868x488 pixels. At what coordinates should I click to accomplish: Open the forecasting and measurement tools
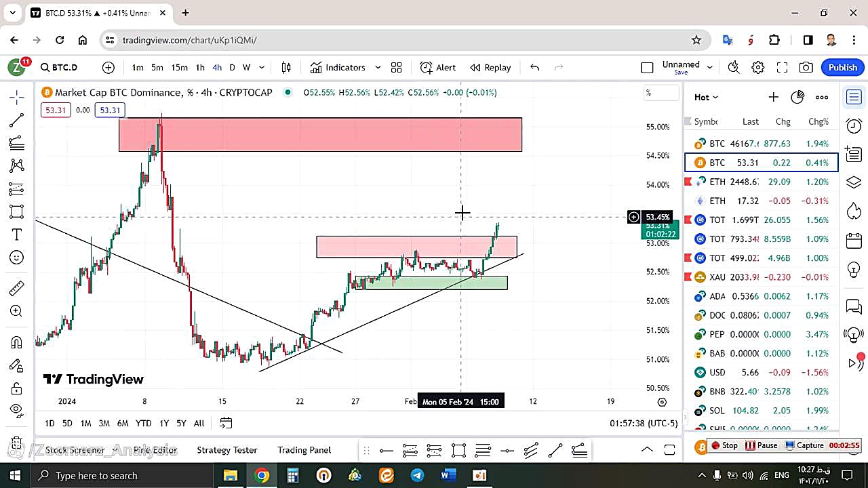(17, 189)
